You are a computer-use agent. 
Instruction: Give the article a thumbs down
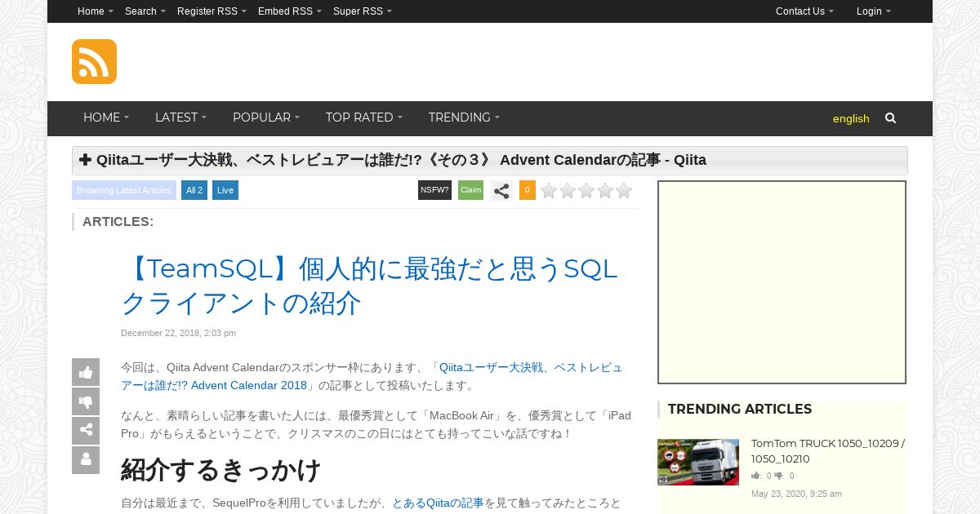86,401
